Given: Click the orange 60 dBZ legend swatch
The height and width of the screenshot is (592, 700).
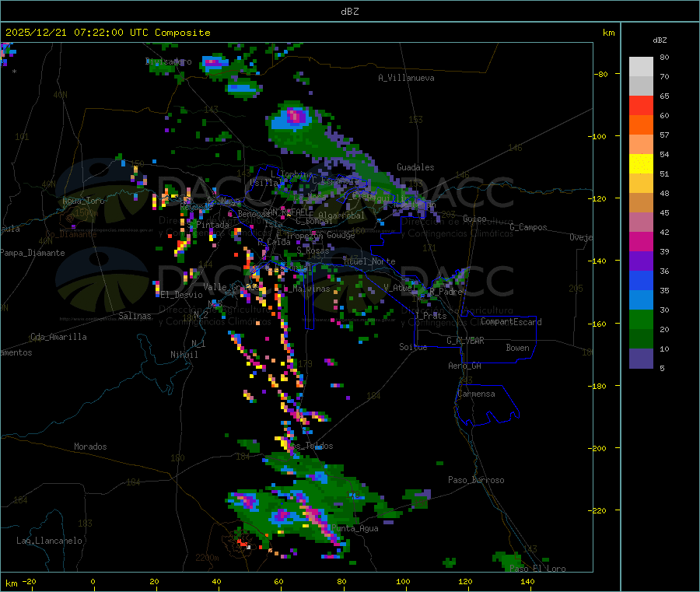Looking at the screenshot, I should 641,125.
